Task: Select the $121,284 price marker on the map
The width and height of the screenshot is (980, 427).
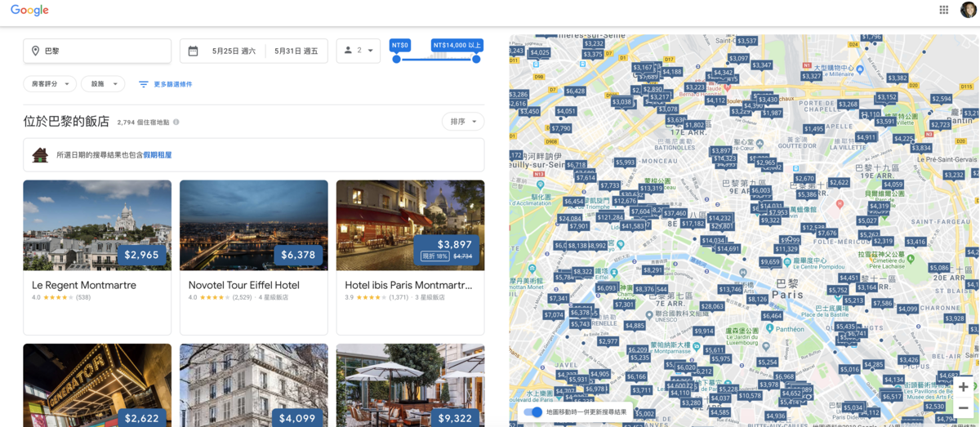Action: click(609, 217)
